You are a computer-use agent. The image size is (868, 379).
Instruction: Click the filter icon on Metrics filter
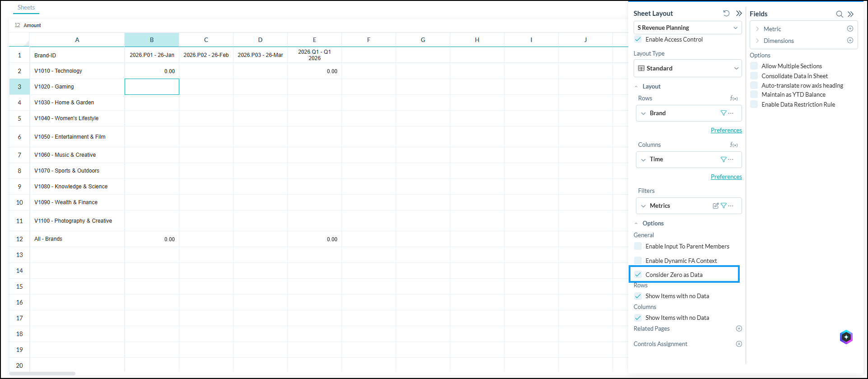pos(723,206)
